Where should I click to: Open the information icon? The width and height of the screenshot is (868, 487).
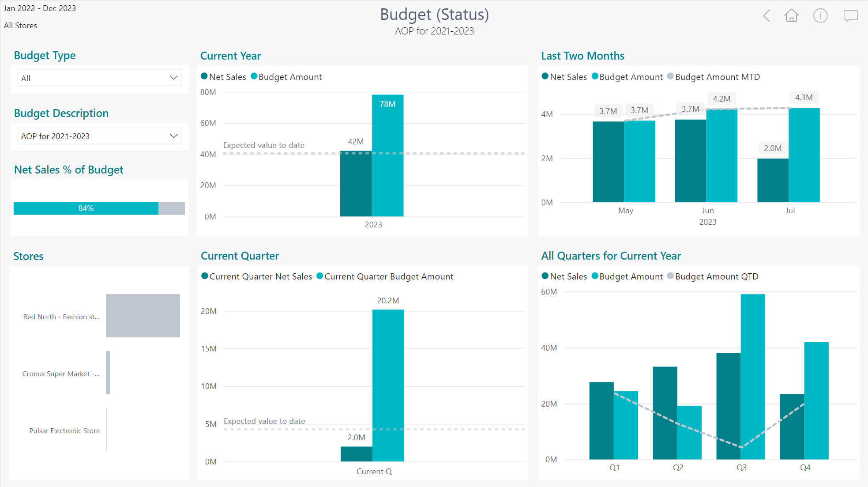tap(820, 16)
